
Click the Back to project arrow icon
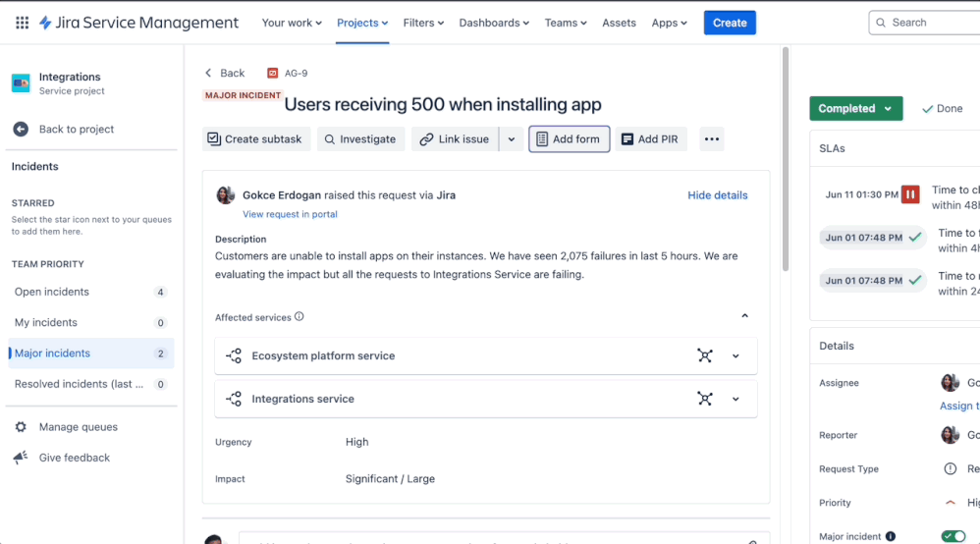(x=21, y=129)
